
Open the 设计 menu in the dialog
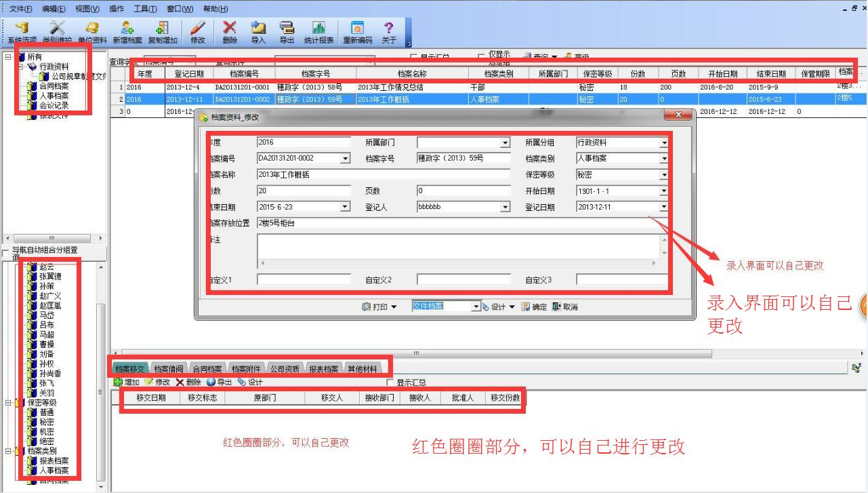[x=499, y=307]
